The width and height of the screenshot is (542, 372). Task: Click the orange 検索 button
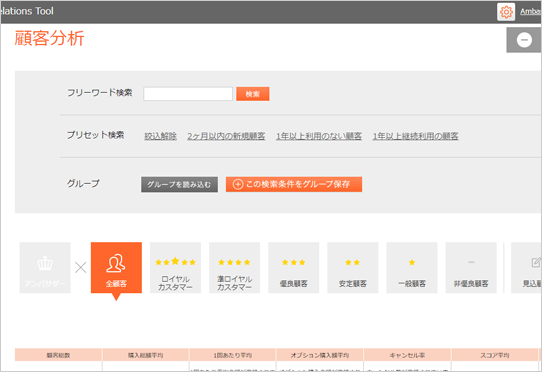tap(253, 94)
